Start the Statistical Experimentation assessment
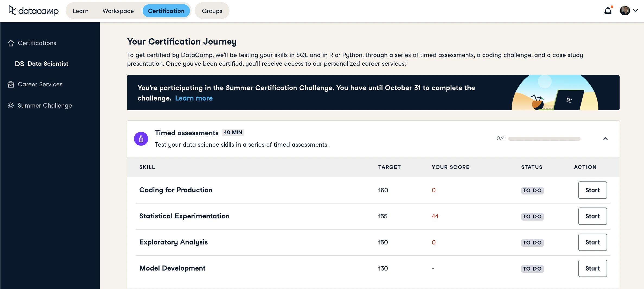The image size is (644, 289). point(592,216)
